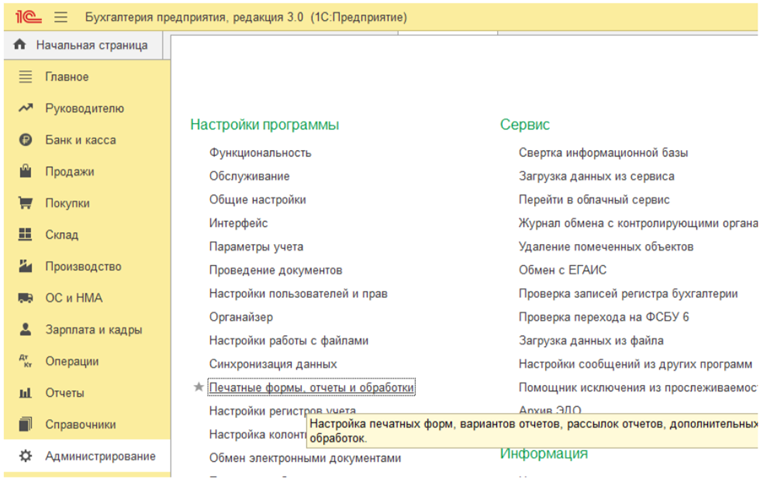Open Настройки пользователей и прав
The image size is (767, 482).
(298, 293)
